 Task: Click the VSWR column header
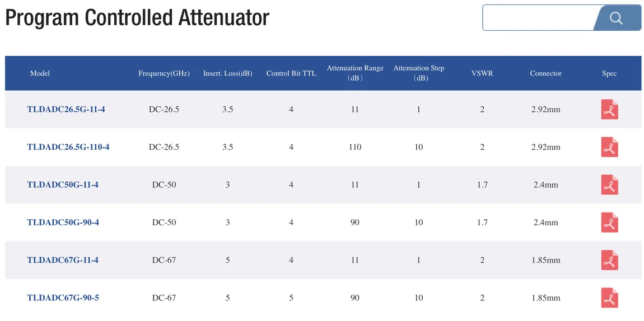[x=482, y=73]
